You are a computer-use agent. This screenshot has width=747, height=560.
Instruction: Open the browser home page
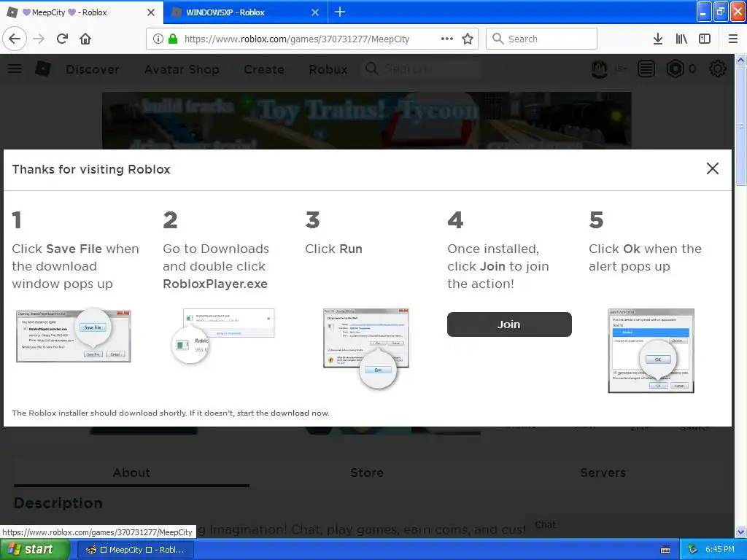pos(85,39)
